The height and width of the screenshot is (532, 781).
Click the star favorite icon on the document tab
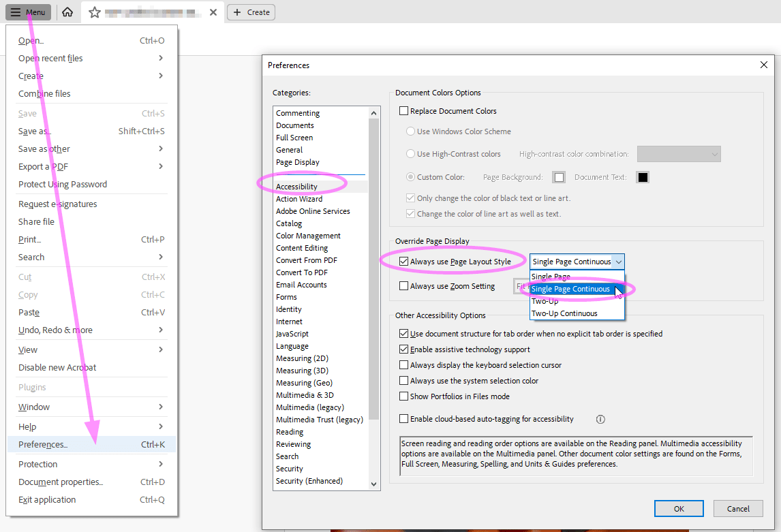95,12
